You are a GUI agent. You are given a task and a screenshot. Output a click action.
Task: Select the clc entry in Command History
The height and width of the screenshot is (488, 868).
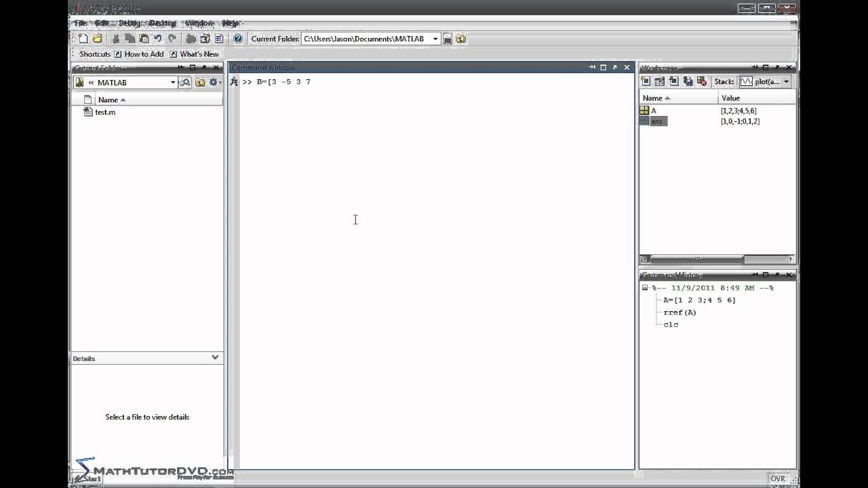[x=671, y=325]
